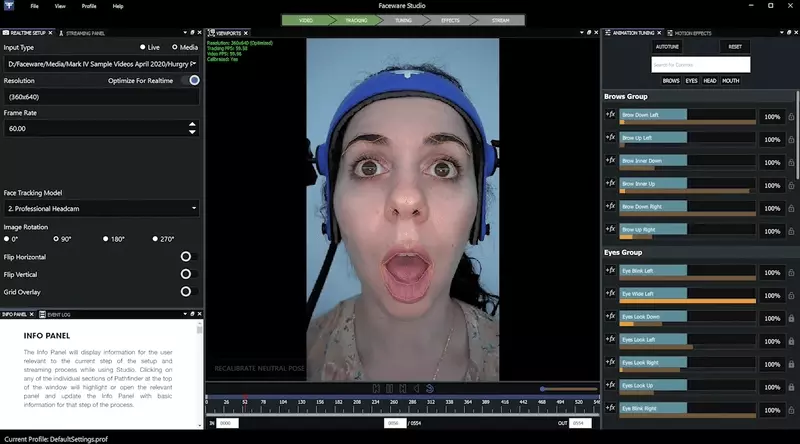Go to the Stream pathfinder step
The image size is (800, 444).
pos(500,20)
